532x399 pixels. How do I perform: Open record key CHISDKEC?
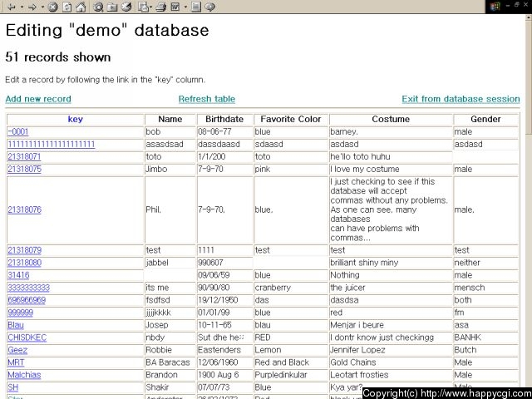27,337
